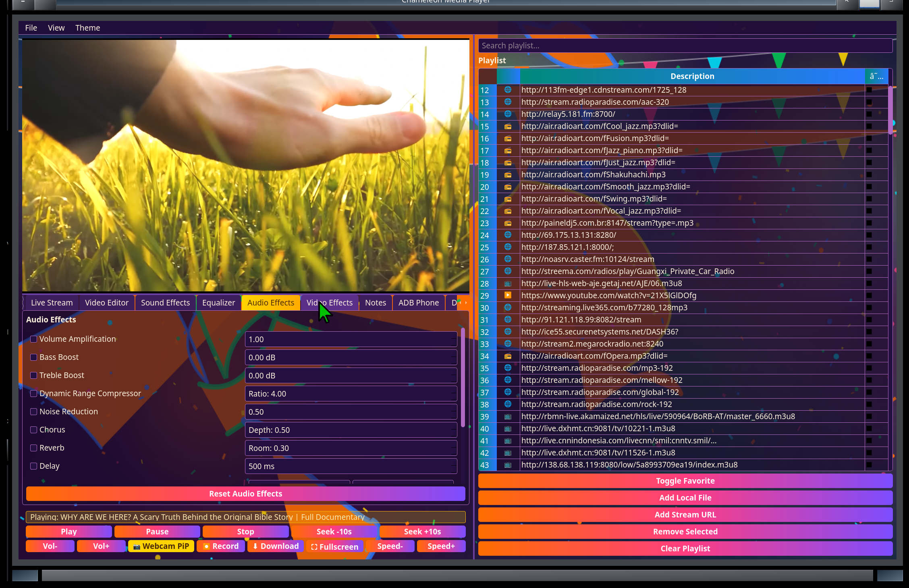
Task: Click the TV icon in row 39
Action: (x=508, y=416)
